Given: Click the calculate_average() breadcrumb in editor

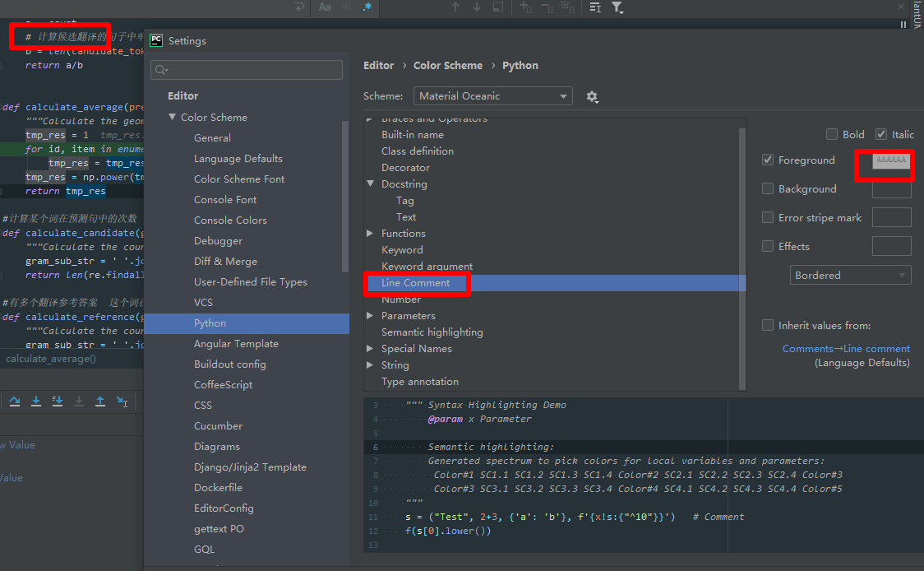Looking at the screenshot, I should coord(51,359).
